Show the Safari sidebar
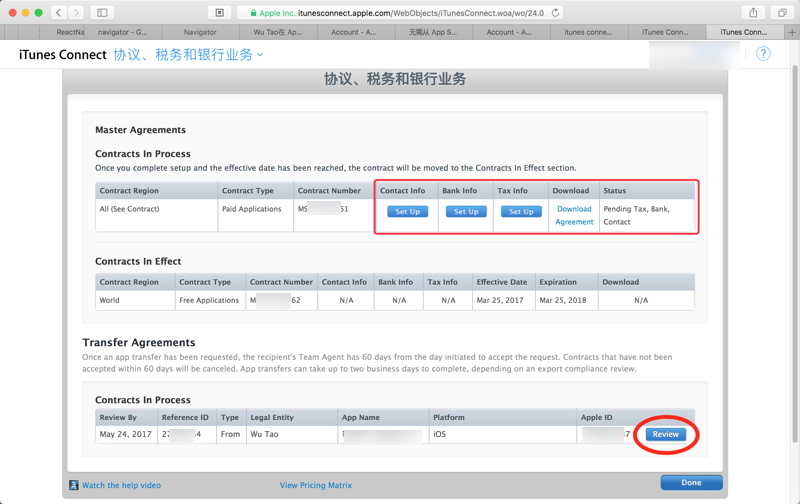This screenshot has height=504, width=800. tap(102, 13)
